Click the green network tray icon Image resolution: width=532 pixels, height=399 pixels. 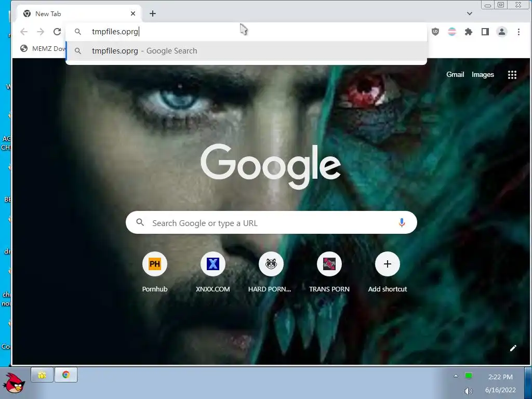(469, 376)
